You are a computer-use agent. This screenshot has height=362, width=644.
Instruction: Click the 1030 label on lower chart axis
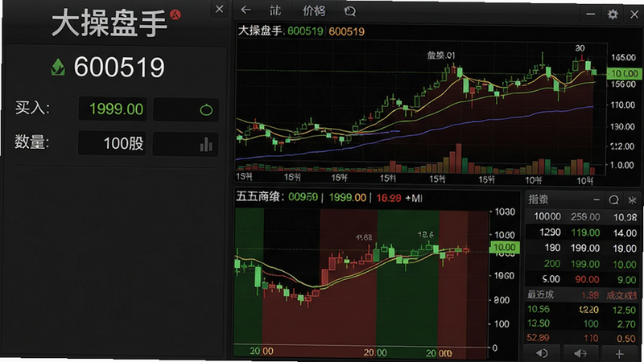pos(505,212)
